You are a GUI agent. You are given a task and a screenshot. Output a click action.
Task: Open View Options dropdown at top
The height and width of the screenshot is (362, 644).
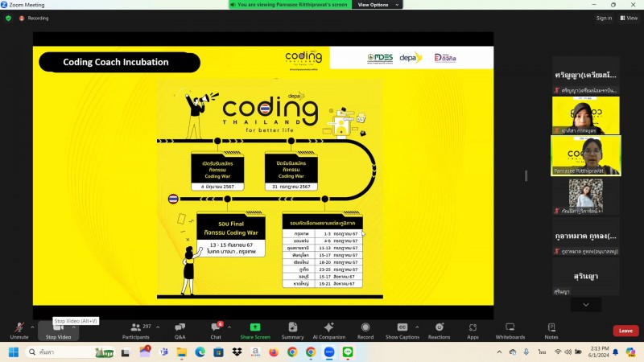tap(378, 5)
